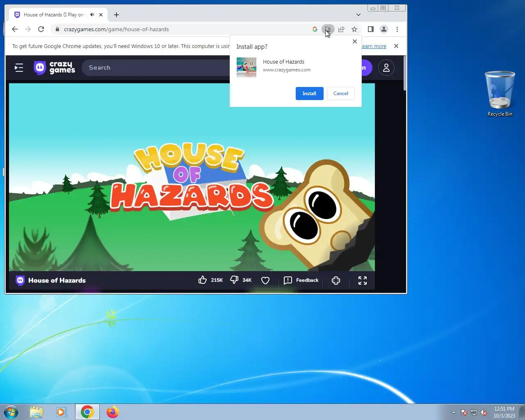Open Chrome's side panel icon
This screenshot has width=525, height=420.
point(371,29)
